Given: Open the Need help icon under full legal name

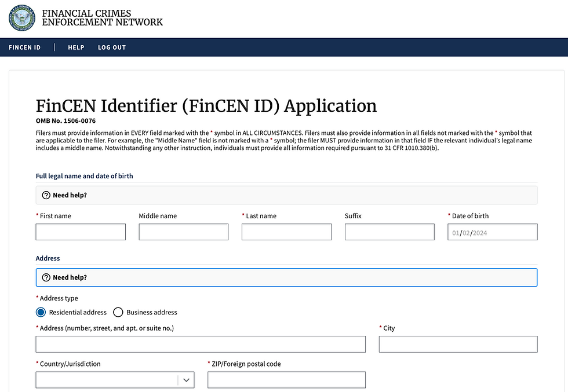Looking at the screenshot, I should (46, 195).
